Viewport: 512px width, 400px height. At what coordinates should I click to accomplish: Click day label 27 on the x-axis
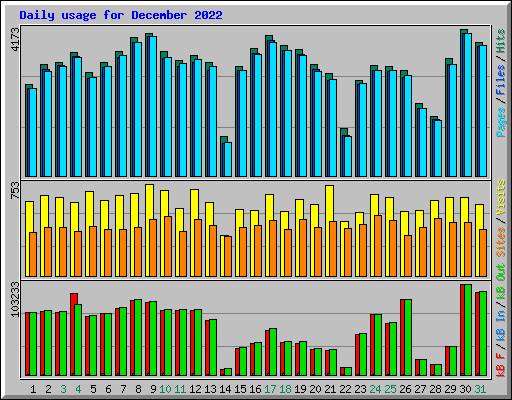point(420,389)
